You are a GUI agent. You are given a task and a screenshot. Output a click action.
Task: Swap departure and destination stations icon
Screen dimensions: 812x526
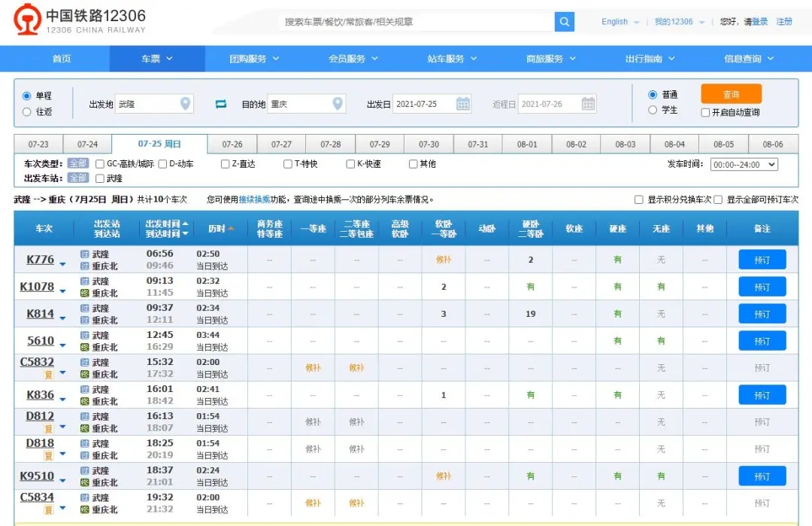pyautogui.click(x=221, y=104)
